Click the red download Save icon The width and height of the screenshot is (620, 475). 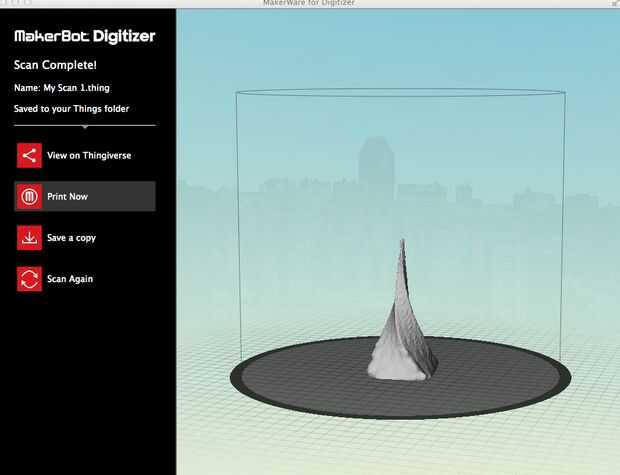(29, 238)
